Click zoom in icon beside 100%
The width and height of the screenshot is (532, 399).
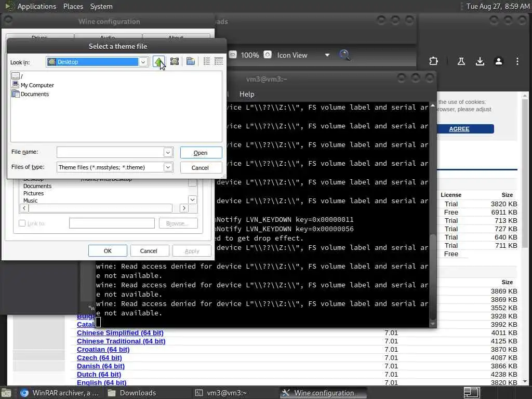268,55
